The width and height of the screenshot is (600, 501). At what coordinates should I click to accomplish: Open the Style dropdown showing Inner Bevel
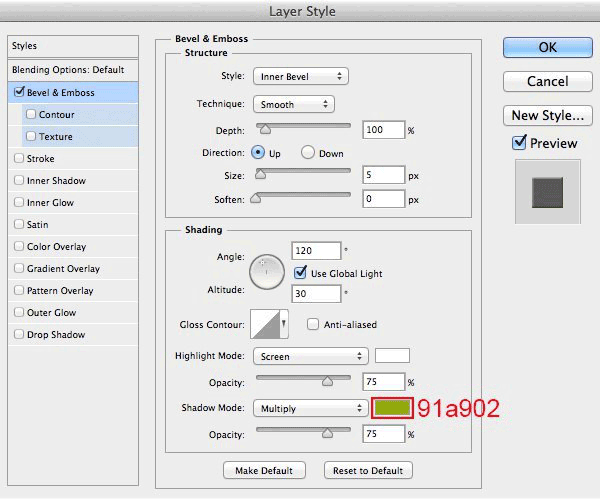tap(301, 76)
